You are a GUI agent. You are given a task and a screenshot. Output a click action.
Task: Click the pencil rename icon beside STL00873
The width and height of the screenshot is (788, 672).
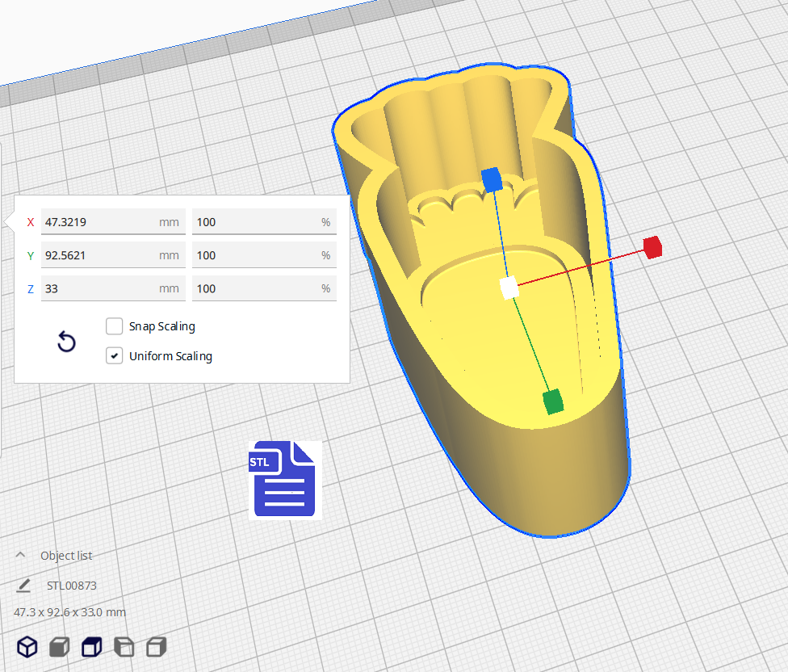pos(23,586)
